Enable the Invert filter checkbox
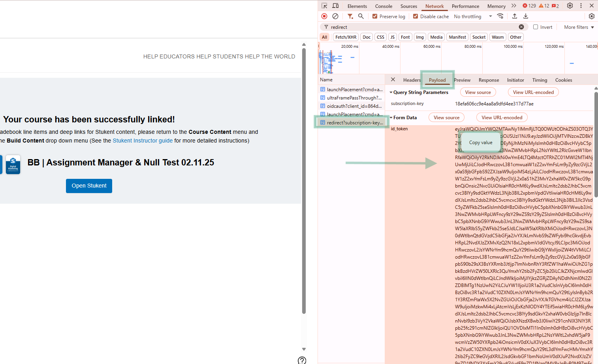 coord(536,27)
